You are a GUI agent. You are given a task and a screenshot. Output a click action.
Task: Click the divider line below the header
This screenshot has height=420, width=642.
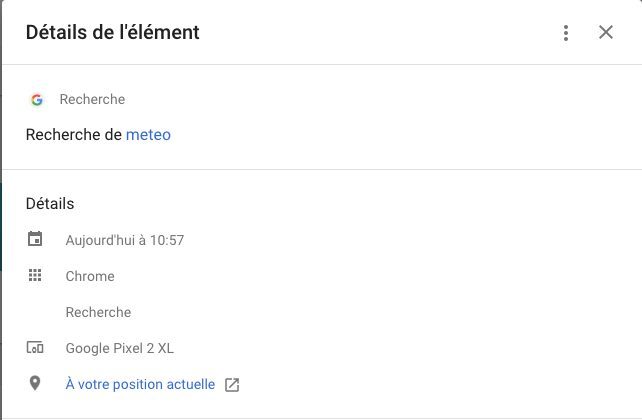click(x=322, y=64)
